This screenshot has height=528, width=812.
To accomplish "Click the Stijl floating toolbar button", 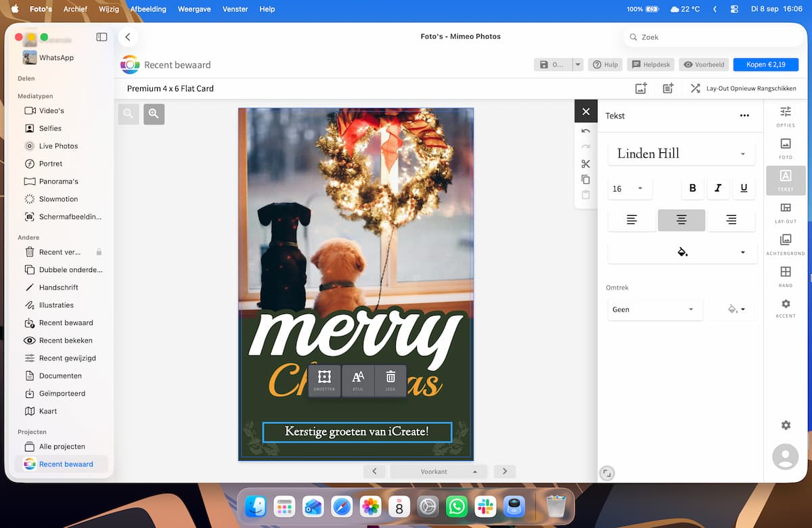I will pyautogui.click(x=358, y=380).
